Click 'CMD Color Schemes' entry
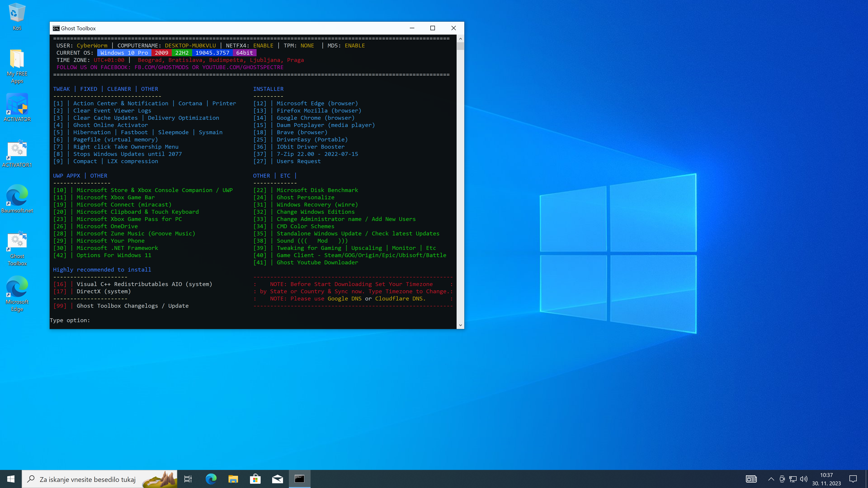Screen dimensions: 868x488 coord(305,226)
